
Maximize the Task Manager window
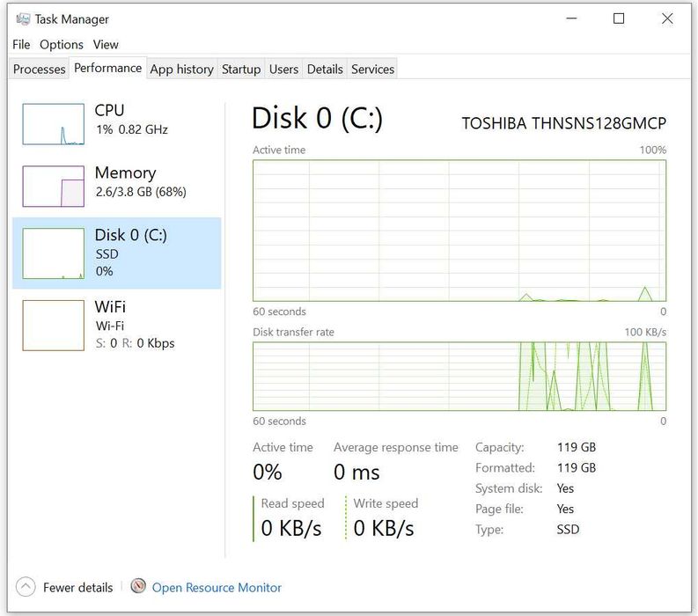[x=618, y=18]
